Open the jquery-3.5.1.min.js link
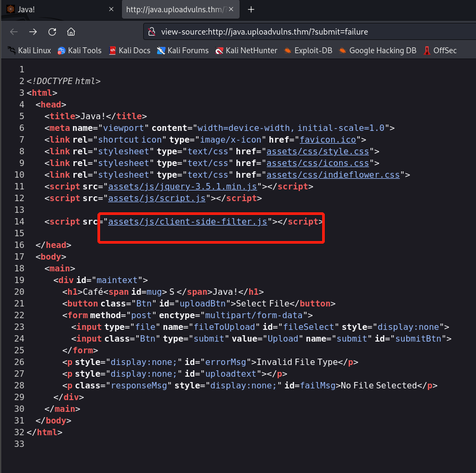 [x=183, y=186]
